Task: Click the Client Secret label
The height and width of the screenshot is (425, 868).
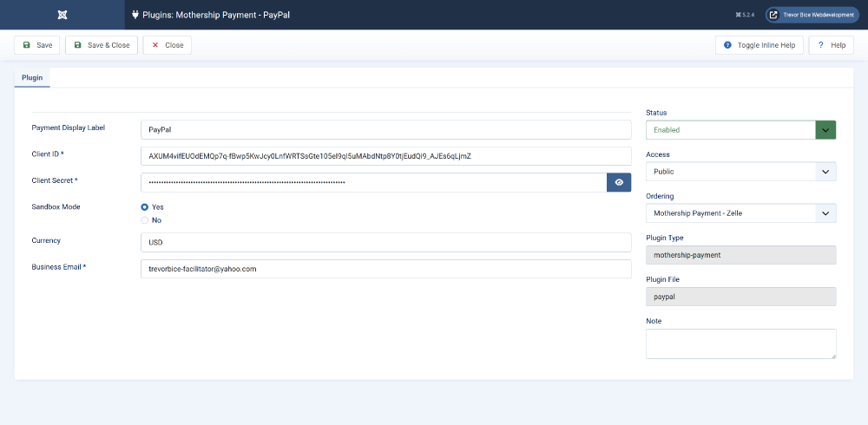Action: [54, 180]
